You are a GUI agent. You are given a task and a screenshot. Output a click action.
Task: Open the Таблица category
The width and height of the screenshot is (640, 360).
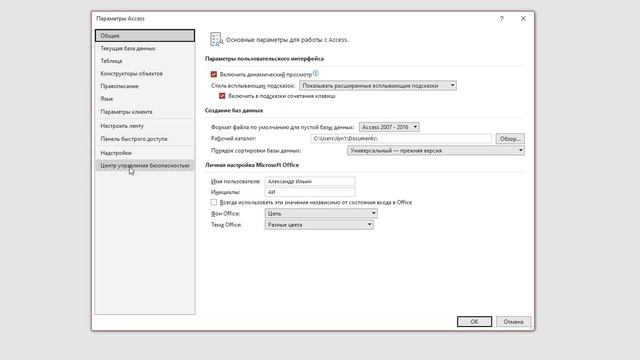(x=145, y=61)
